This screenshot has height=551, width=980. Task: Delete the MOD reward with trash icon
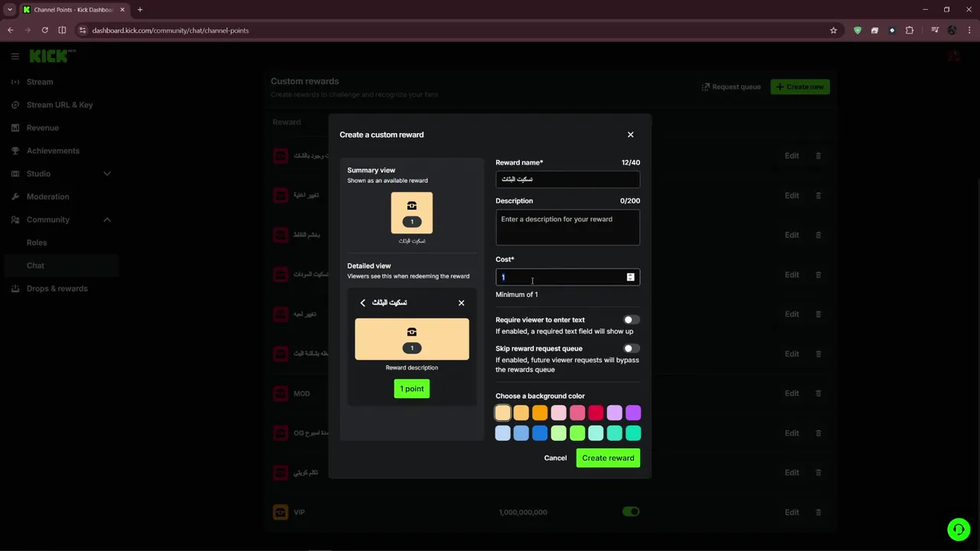818,393
